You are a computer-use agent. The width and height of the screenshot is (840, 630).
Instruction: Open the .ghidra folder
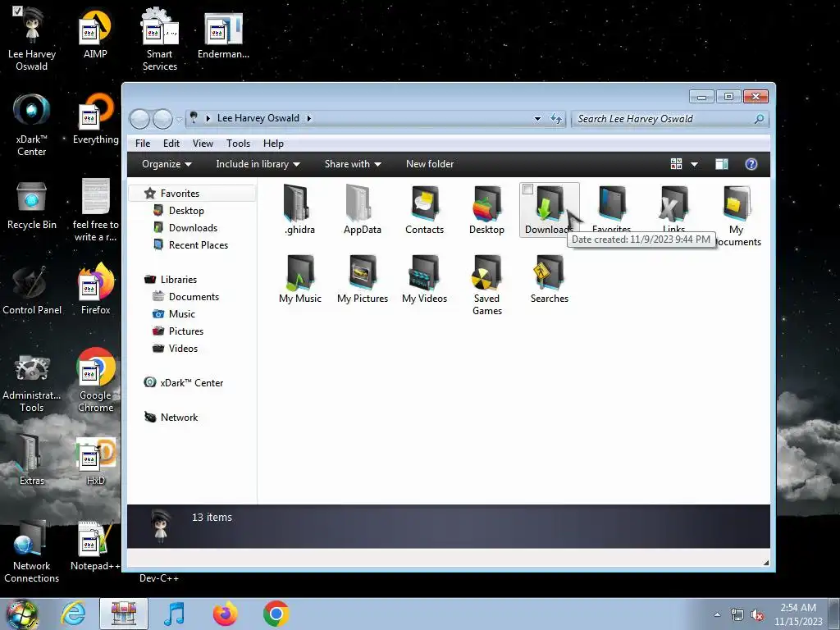click(x=299, y=209)
